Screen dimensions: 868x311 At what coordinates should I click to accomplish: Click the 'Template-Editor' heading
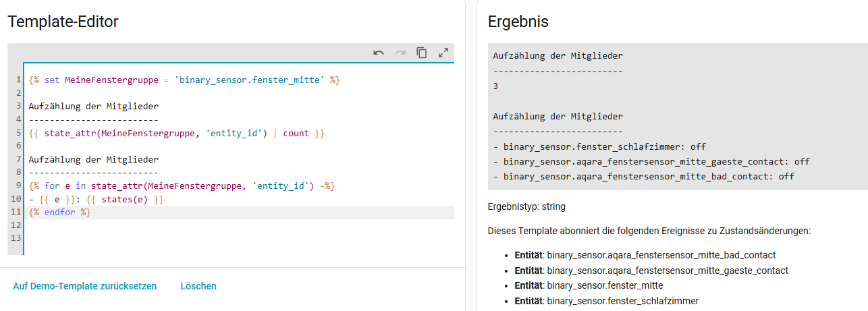63,22
